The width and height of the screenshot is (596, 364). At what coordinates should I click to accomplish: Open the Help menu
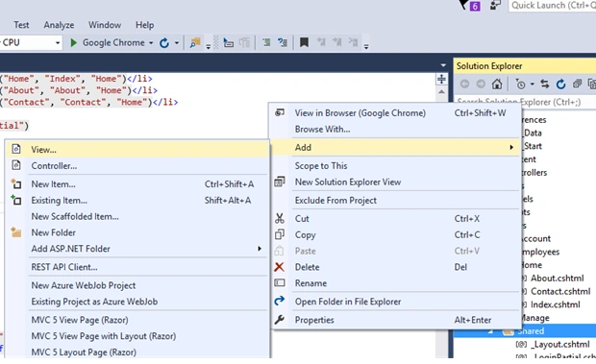(x=145, y=25)
